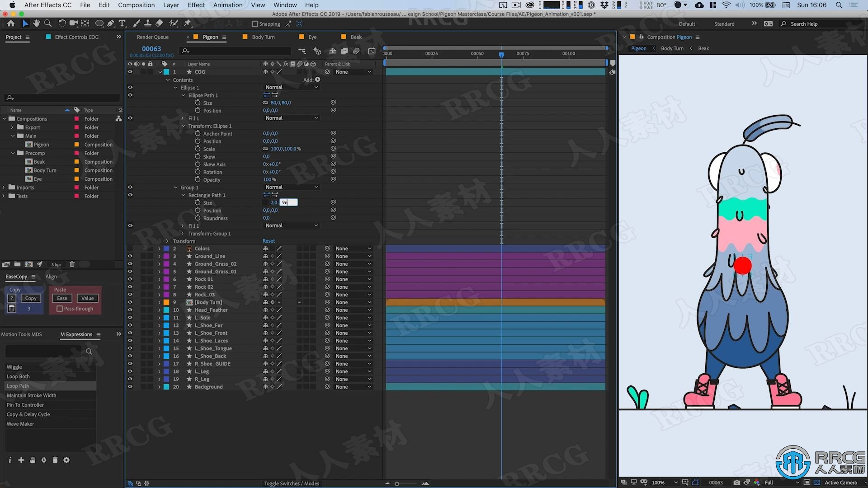This screenshot has width=868, height=488.
Task: Hide the Head_Feather layer
Action: click(x=130, y=310)
